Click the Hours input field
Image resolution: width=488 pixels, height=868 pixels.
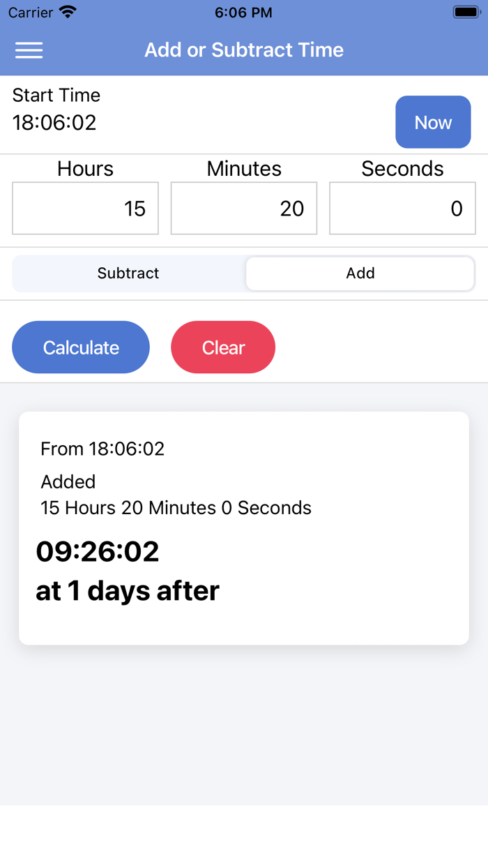85,208
